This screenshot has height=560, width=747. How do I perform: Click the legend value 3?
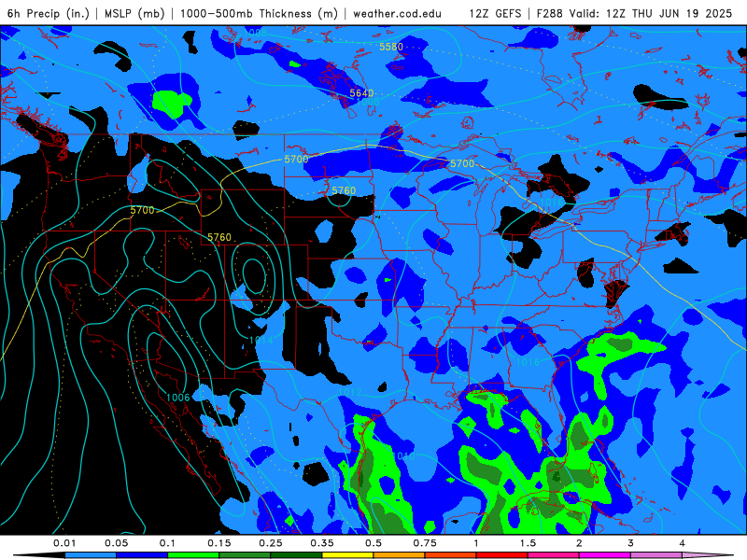pyautogui.click(x=631, y=543)
